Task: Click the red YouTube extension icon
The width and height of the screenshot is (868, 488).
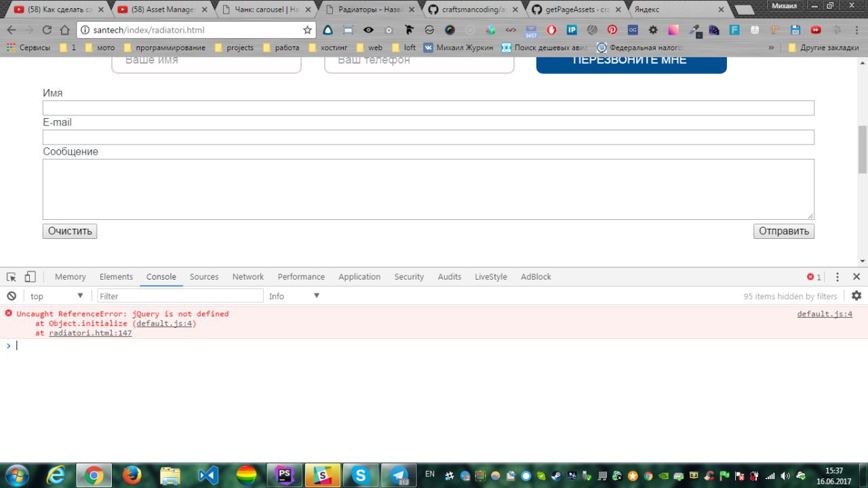Action: 816,30
